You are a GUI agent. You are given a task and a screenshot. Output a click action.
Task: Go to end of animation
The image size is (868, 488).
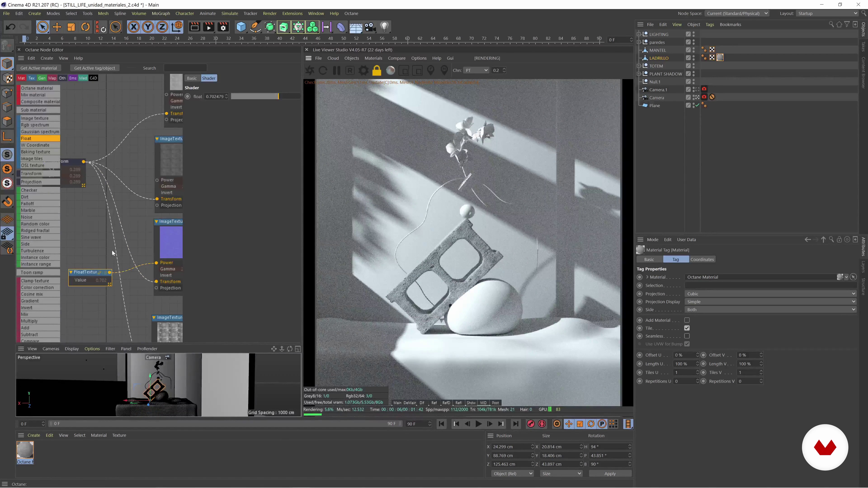(x=516, y=424)
